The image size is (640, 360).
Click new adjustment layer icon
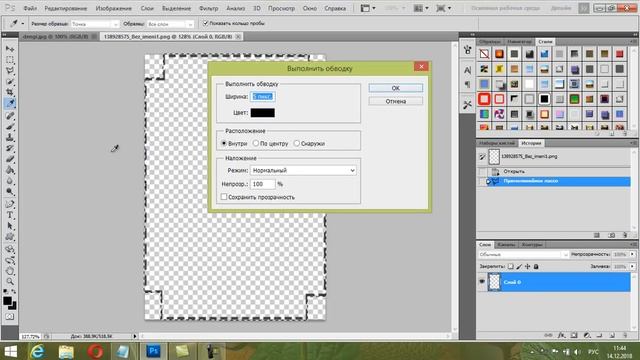tap(587, 335)
